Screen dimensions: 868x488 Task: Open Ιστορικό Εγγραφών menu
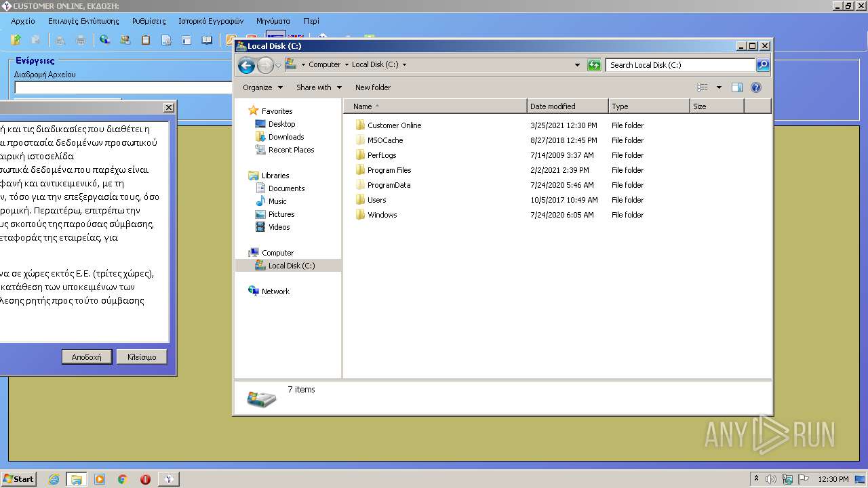pyautogui.click(x=211, y=21)
